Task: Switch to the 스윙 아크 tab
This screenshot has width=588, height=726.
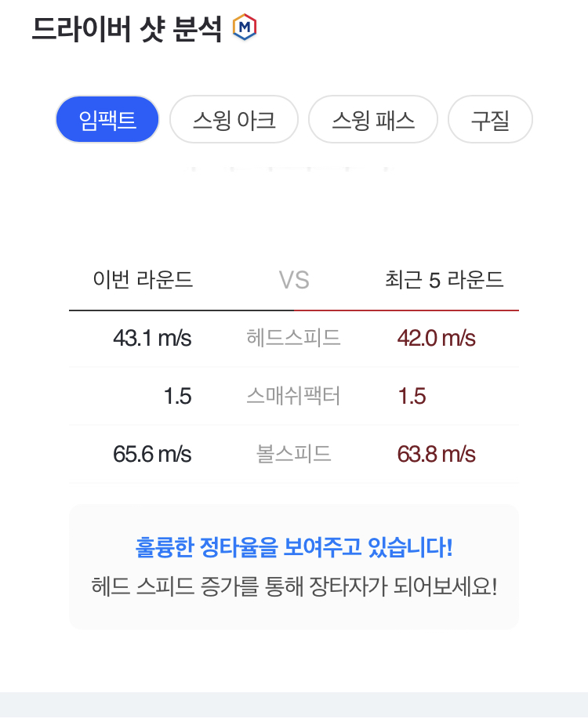Action: pyautogui.click(x=234, y=120)
